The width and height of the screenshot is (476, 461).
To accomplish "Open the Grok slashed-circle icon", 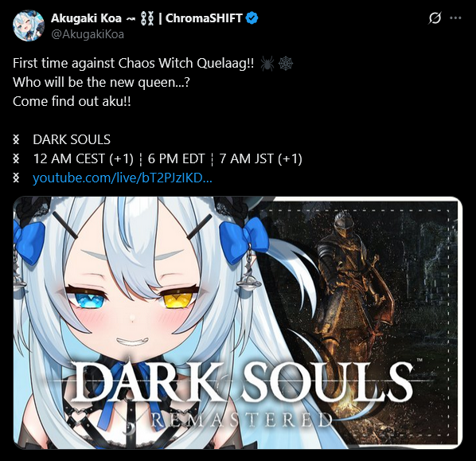I will tap(435, 18).
